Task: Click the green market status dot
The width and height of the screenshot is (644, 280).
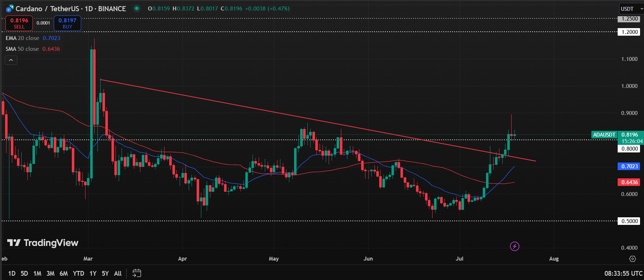Action: click(x=136, y=8)
